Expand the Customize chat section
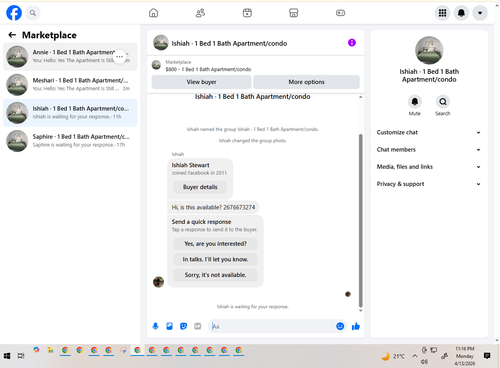This screenshot has width=500, height=368. [x=429, y=132]
